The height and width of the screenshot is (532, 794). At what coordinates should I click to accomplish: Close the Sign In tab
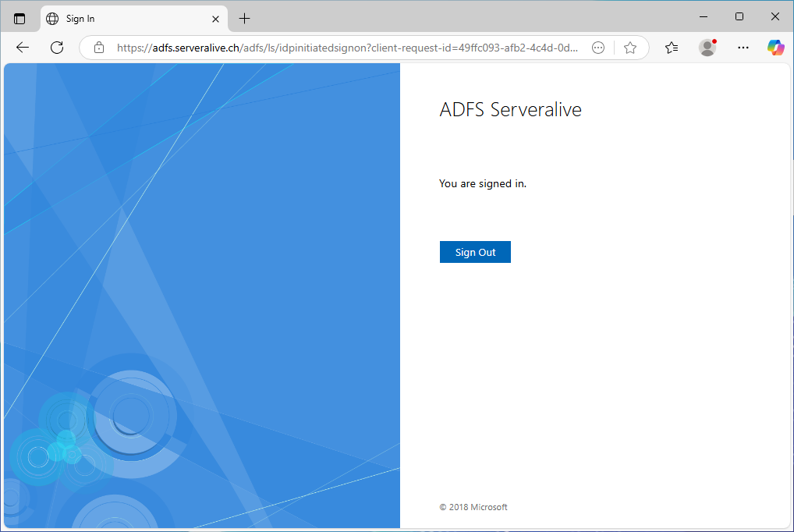pos(215,19)
